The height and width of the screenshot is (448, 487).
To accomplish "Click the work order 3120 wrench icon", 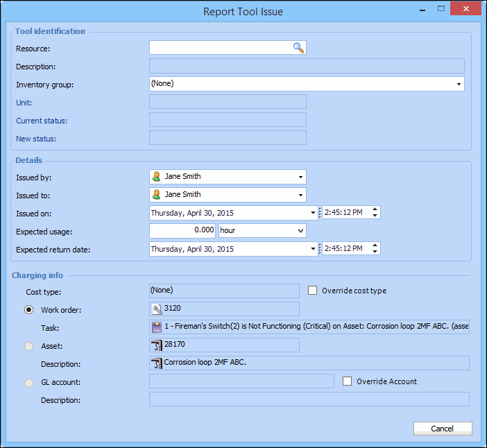I will click(157, 309).
